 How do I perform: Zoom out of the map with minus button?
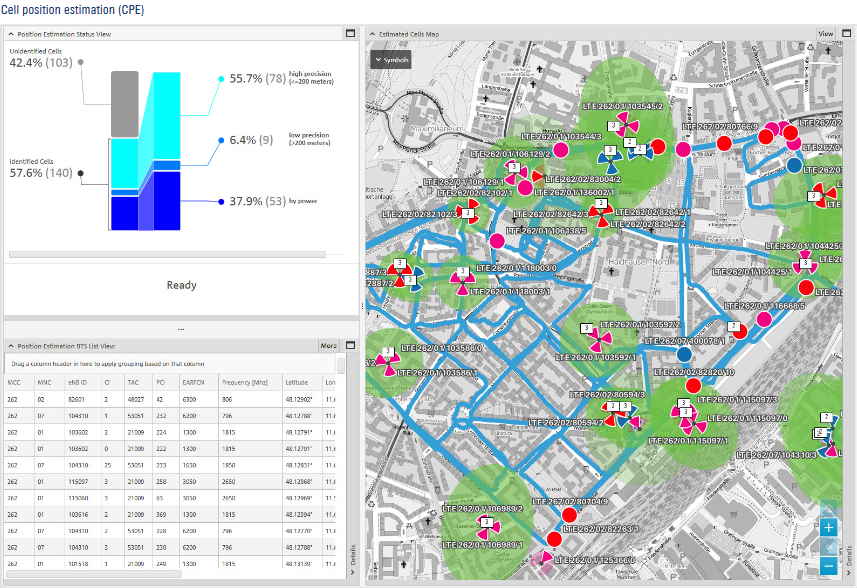click(828, 566)
